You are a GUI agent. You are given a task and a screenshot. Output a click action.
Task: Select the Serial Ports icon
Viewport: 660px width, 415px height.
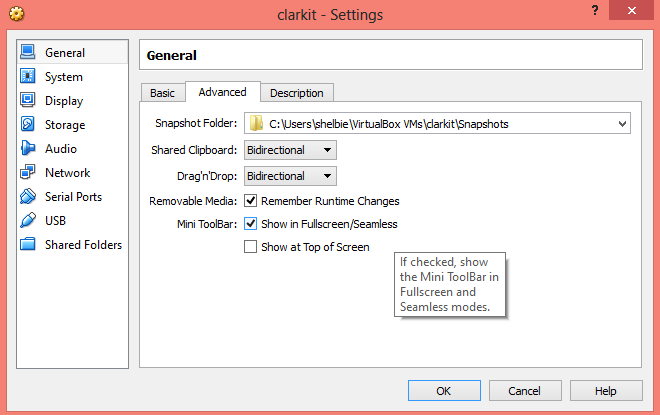[x=28, y=196]
